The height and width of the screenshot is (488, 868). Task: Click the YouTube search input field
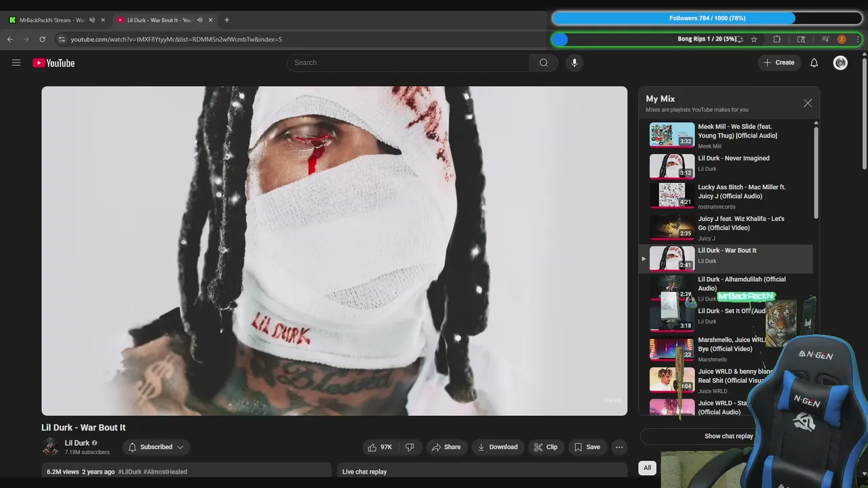pos(408,63)
